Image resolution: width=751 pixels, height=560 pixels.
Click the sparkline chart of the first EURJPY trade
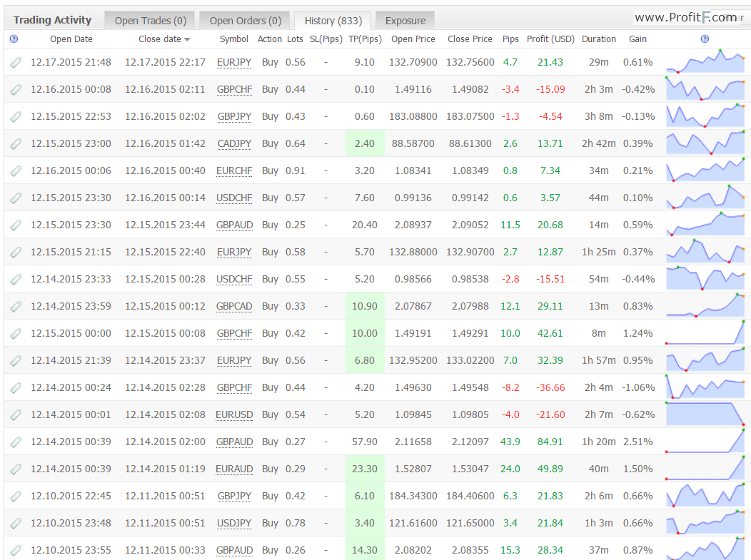click(x=705, y=62)
